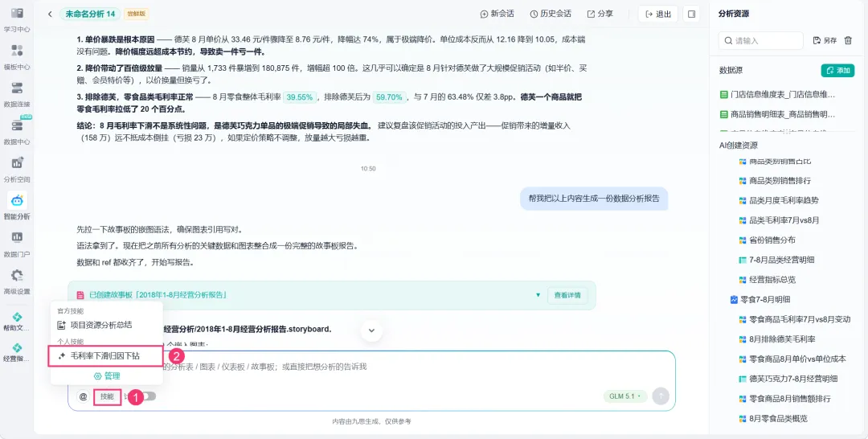Click the round send arrow button
868x439 pixels.
[x=661, y=396]
